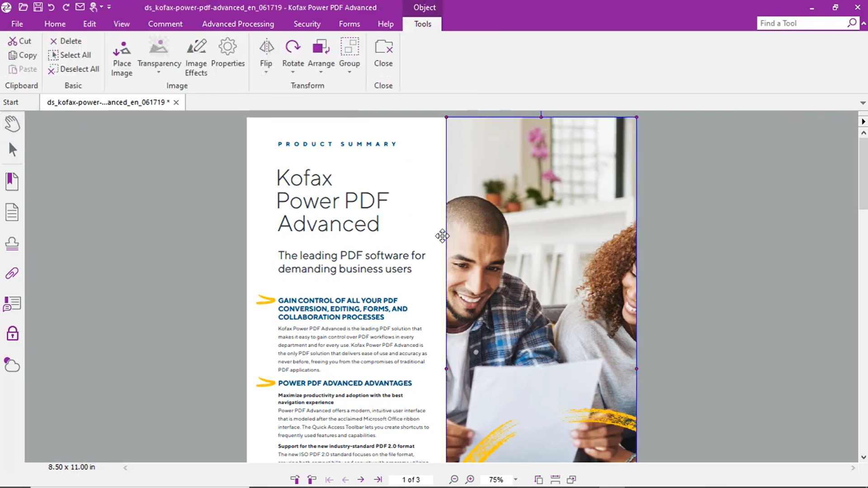Zoom out with the minus magnifier
The height and width of the screenshot is (488, 868).
point(453,479)
